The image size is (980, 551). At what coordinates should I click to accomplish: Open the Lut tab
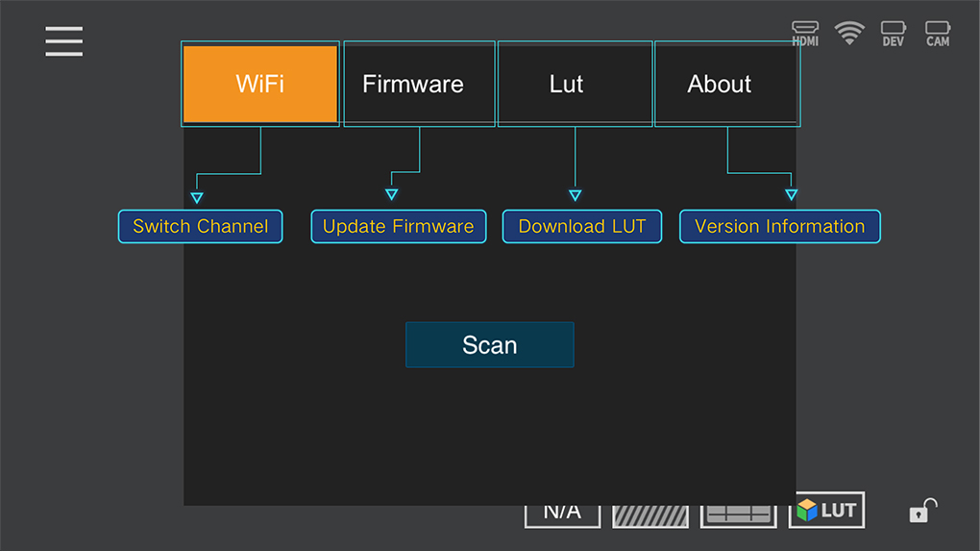567,85
